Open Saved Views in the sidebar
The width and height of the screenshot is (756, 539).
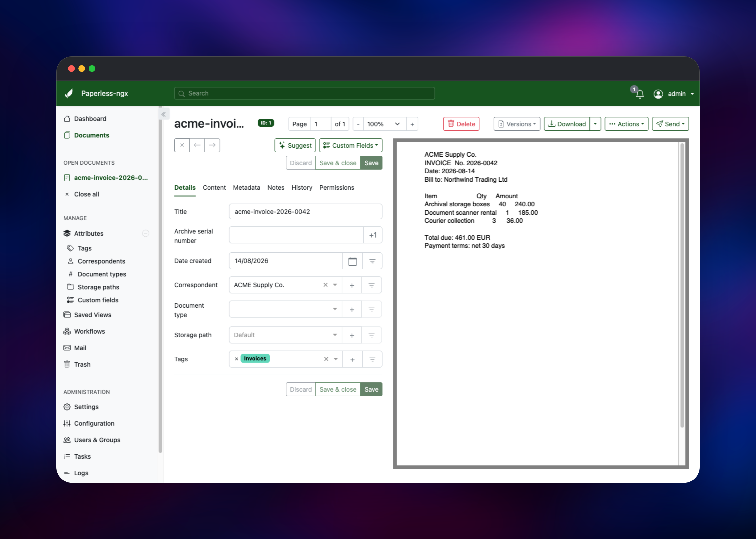[x=88, y=315]
